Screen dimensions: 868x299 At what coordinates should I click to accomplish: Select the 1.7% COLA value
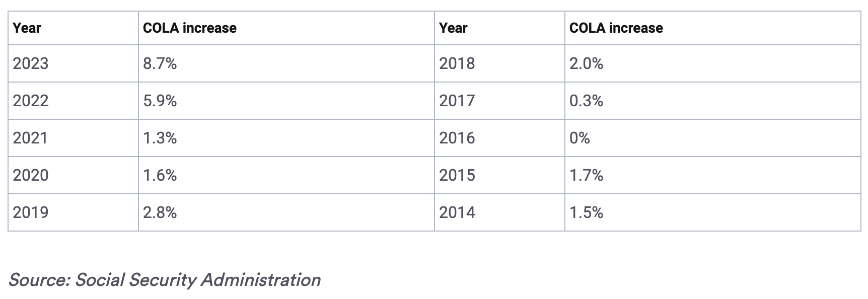(x=586, y=175)
